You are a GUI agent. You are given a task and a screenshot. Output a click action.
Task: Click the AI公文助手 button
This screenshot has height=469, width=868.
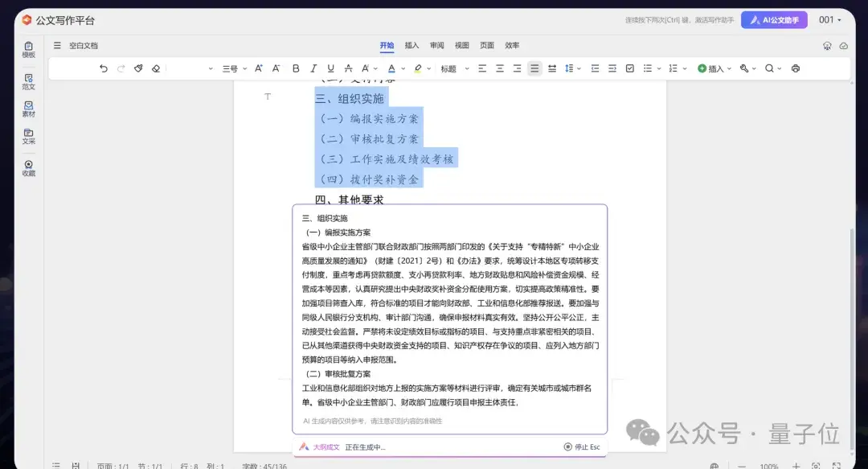tap(774, 20)
